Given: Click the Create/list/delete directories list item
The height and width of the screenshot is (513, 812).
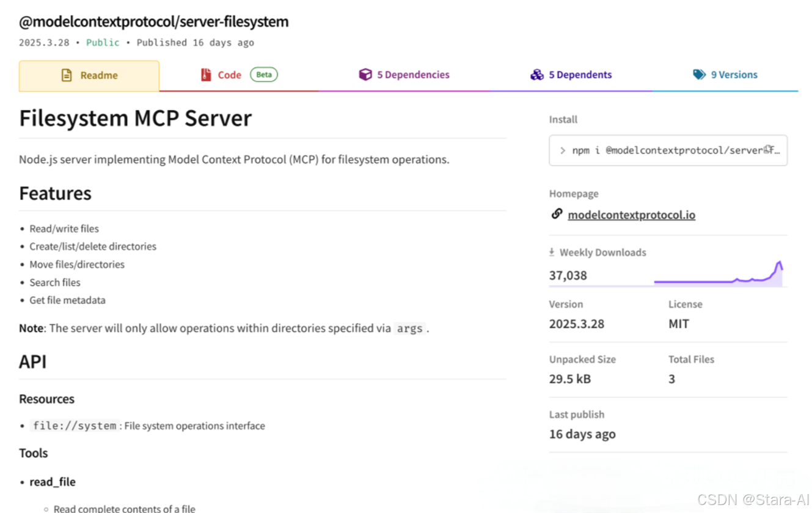Looking at the screenshot, I should coord(93,246).
